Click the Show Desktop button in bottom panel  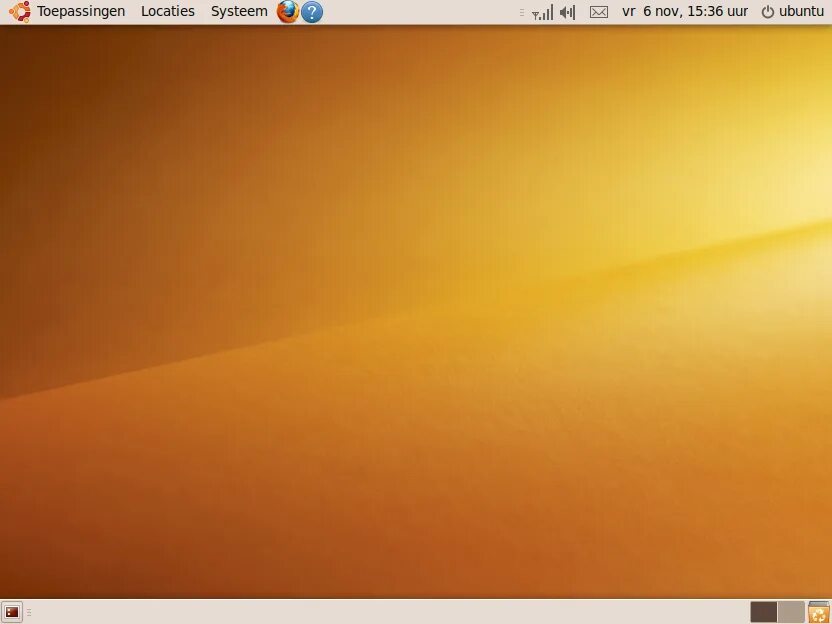pos(12,612)
